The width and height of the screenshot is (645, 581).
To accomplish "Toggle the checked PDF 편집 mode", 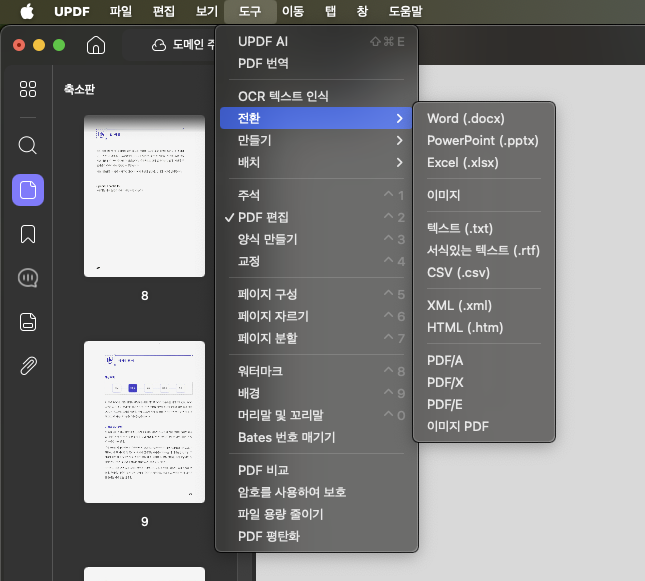I will (x=316, y=217).
